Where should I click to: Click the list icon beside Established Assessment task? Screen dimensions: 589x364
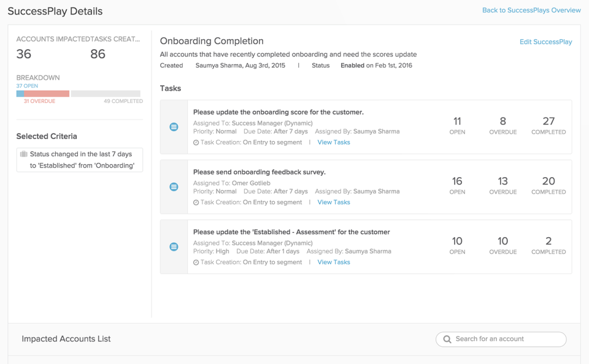pyautogui.click(x=174, y=247)
